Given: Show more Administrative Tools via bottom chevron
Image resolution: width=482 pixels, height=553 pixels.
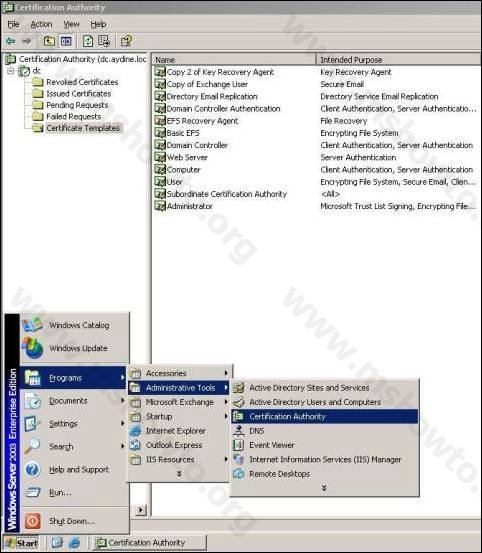Looking at the screenshot, I should tap(324, 488).
